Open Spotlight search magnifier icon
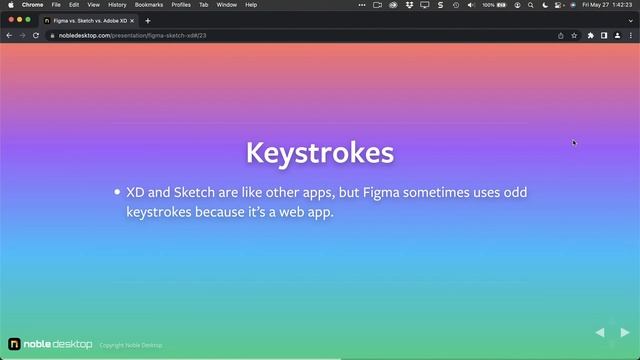The image size is (640, 360). 530,5
